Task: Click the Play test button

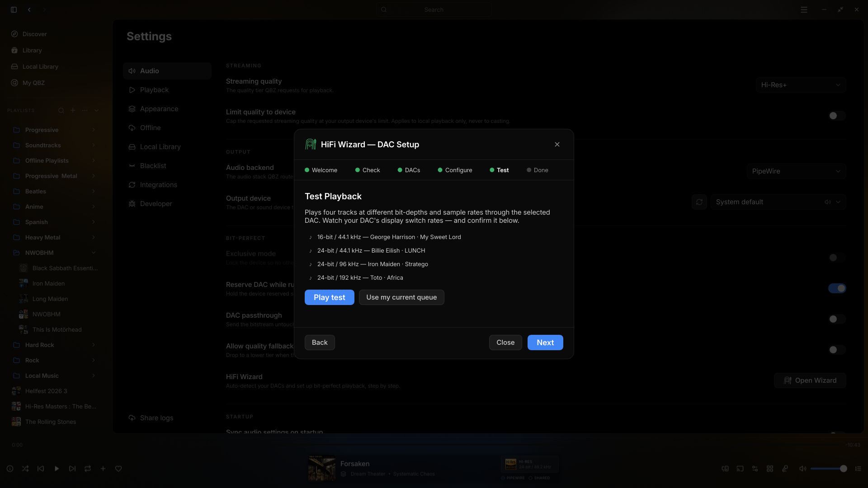Action: tap(329, 297)
